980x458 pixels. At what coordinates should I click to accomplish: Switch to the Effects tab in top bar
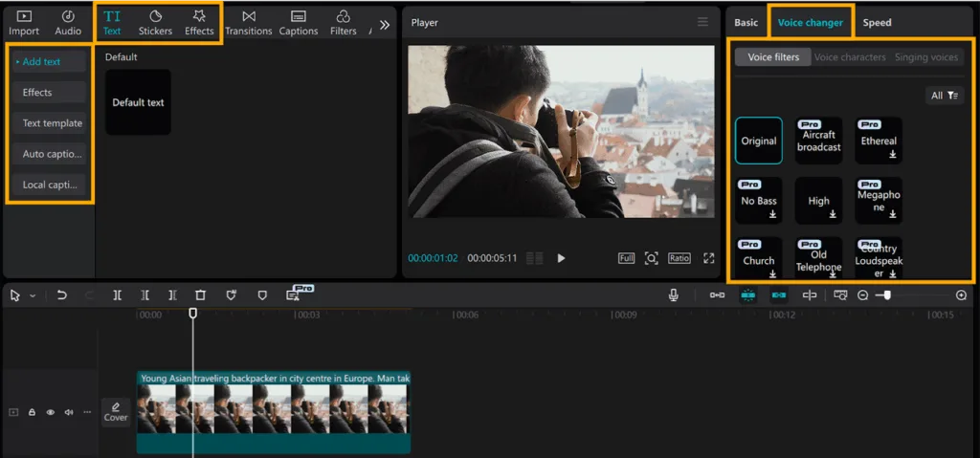click(x=199, y=23)
